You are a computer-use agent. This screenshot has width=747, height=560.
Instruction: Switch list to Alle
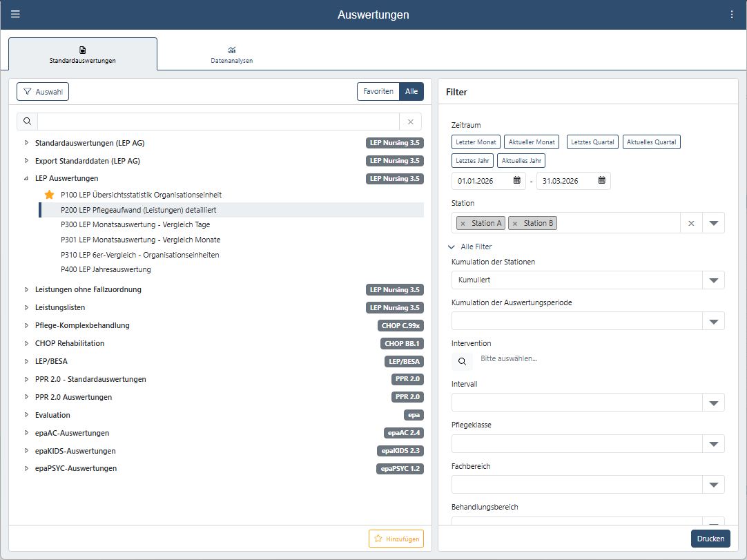click(411, 92)
